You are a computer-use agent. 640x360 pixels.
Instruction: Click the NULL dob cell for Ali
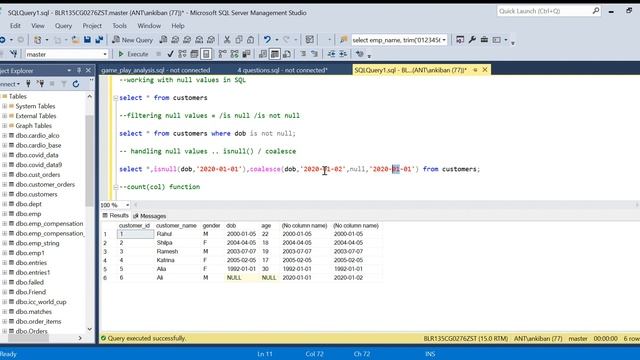[x=242, y=278]
